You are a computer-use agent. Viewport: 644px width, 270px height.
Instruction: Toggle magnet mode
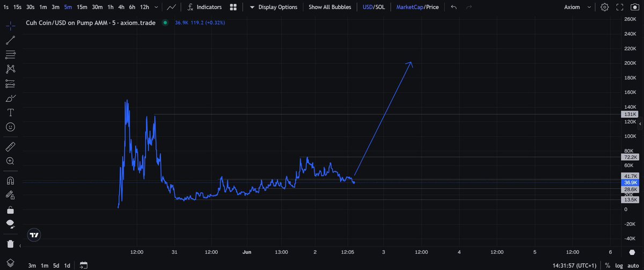point(10,181)
